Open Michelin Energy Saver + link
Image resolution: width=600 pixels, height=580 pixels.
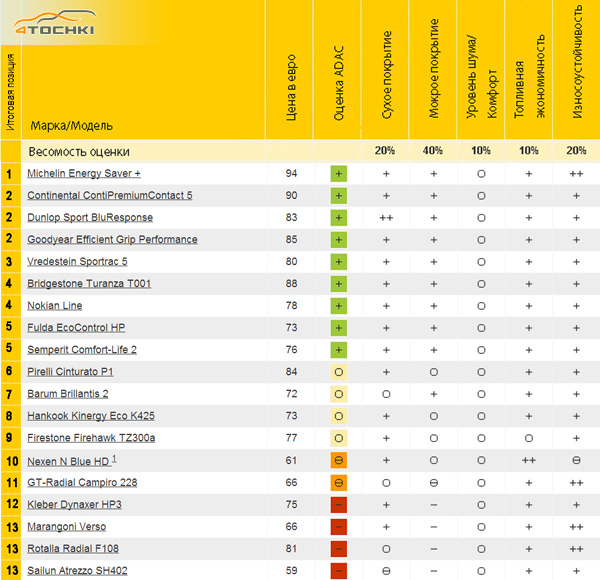coord(84,174)
